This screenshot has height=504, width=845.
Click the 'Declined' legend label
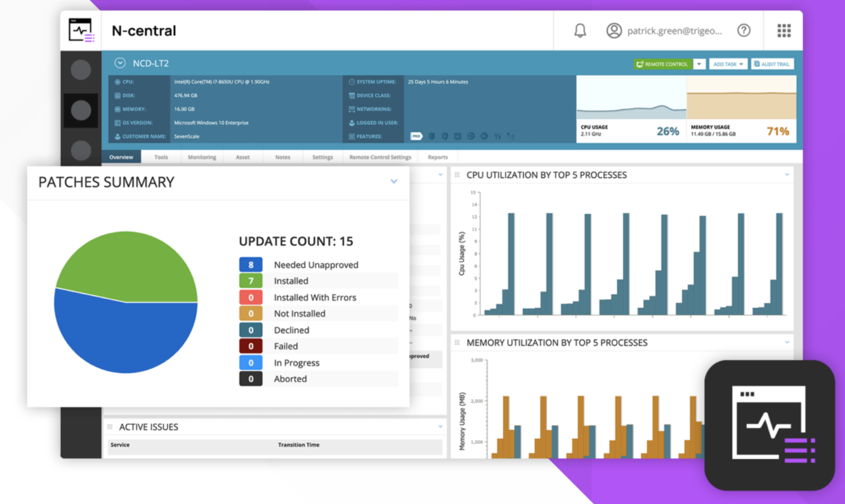pos(292,330)
